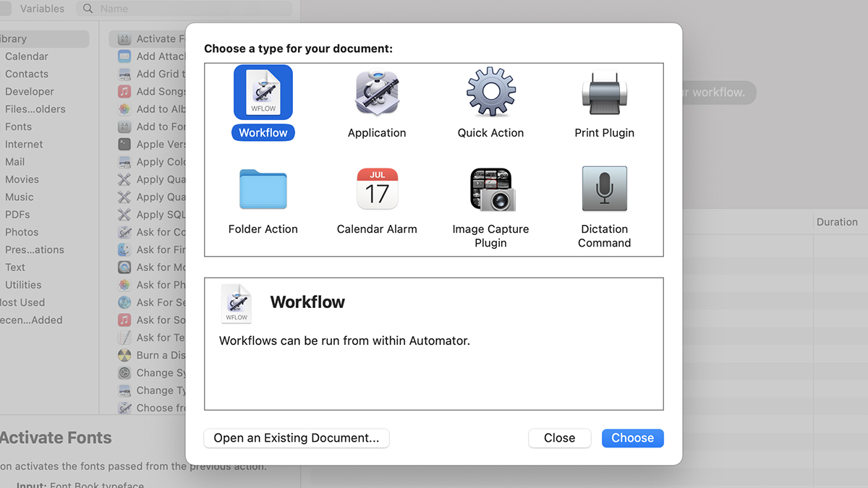Viewport: 868px width, 488px height.
Task: Click the Photos icon beside Add to Alb
Action: pos(124,109)
